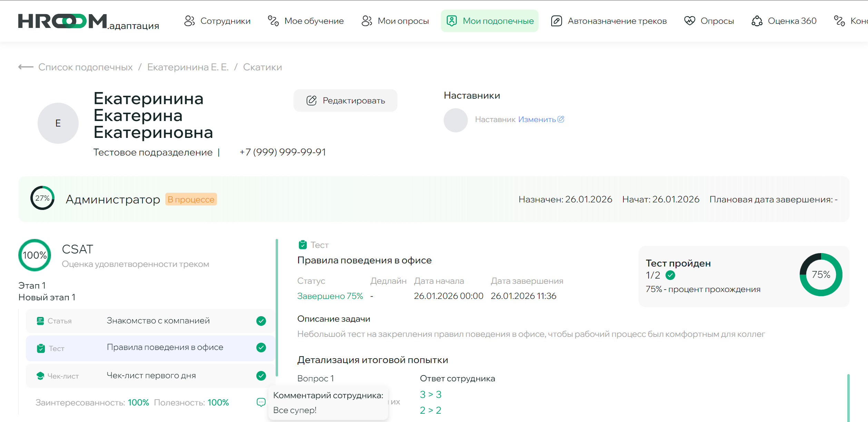Viewport: 868px width, 422px height.
Task: Click the round avatar with letter Е
Action: click(x=58, y=123)
